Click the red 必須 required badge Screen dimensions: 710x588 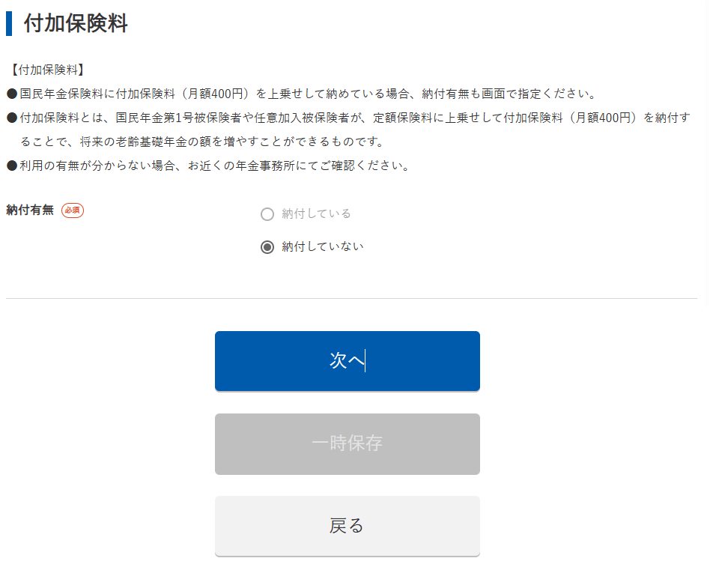73,210
